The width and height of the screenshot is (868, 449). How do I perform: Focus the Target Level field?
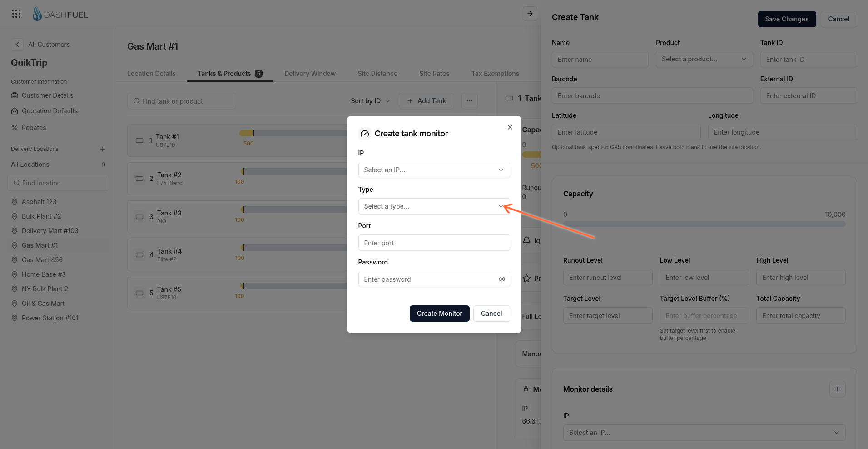click(x=607, y=315)
